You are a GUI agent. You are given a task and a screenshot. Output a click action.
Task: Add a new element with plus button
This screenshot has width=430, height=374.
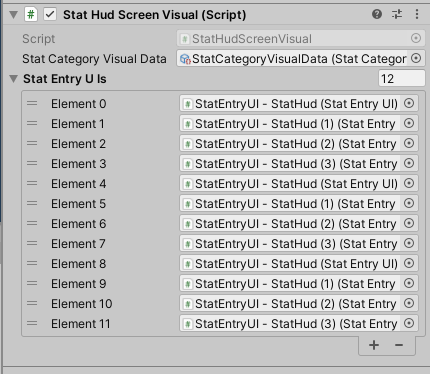[x=374, y=345]
